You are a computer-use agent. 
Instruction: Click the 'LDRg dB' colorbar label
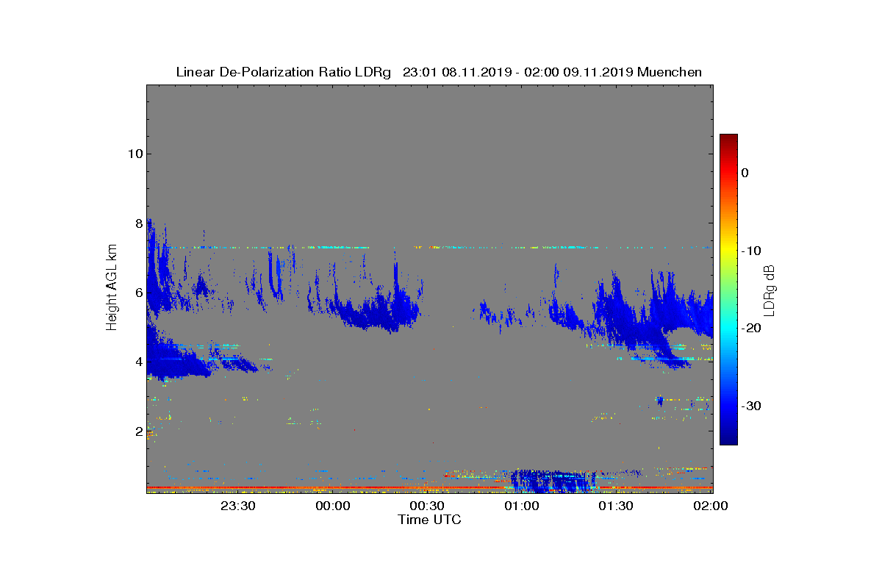pos(768,290)
